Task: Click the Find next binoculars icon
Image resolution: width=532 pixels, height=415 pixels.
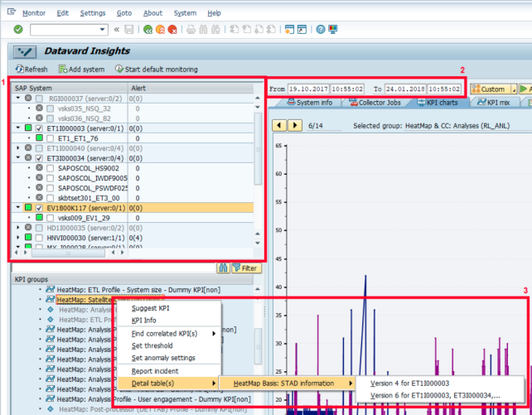Action: click(215, 30)
